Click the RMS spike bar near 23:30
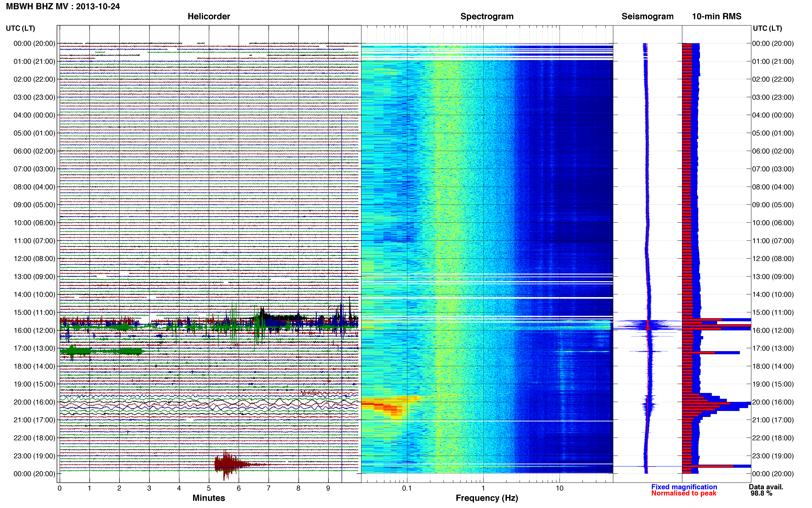 click(716, 466)
